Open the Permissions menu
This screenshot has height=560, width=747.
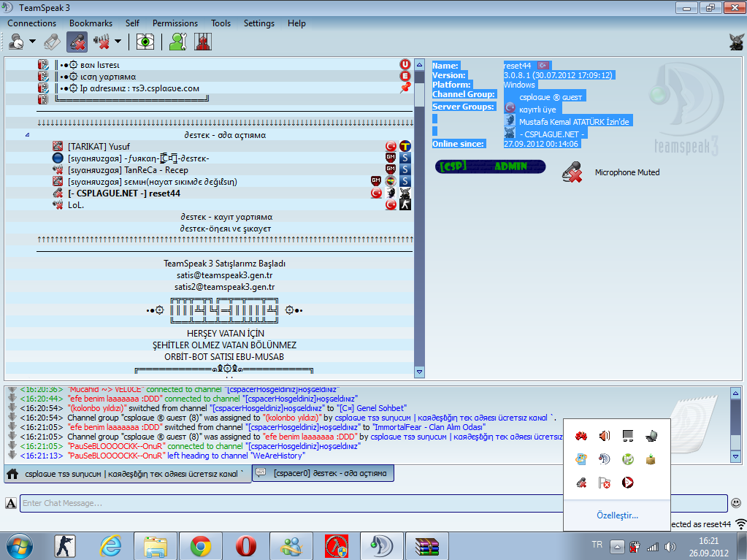(x=175, y=23)
